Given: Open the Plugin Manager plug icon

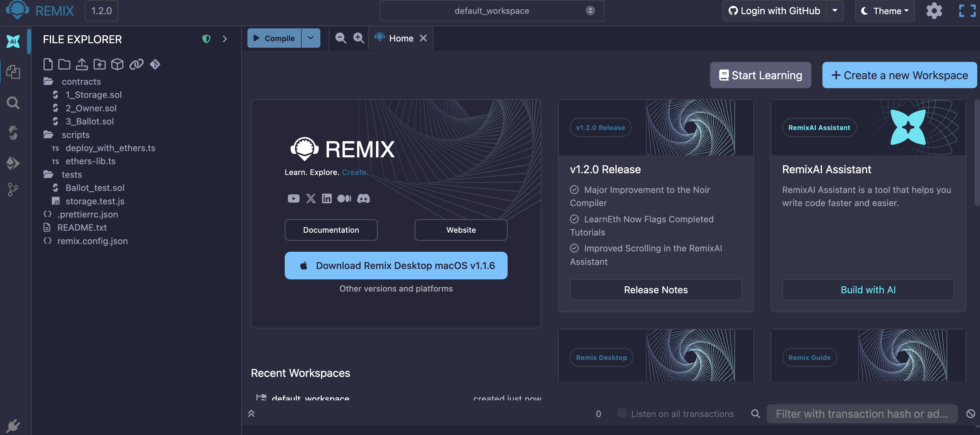Looking at the screenshot, I should [x=13, y=425].
